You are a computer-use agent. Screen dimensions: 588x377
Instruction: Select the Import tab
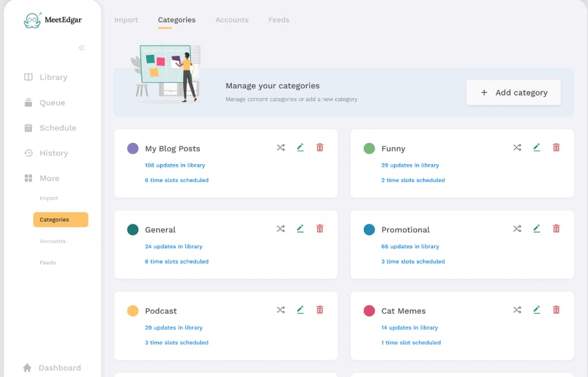click(126, 20)
